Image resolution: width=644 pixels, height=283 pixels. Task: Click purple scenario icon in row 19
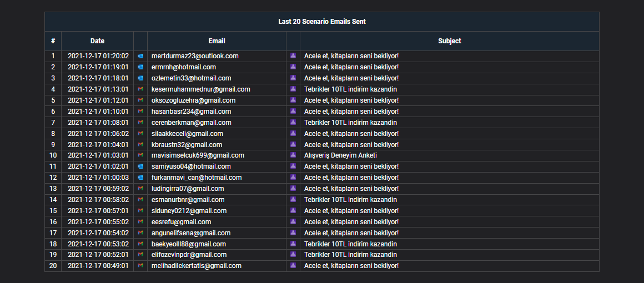pos(293,255)
